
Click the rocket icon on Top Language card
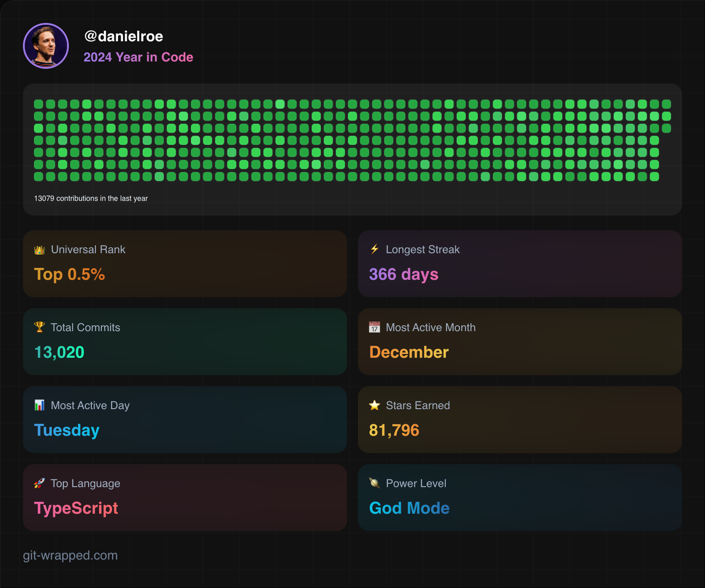pos(39,483)
